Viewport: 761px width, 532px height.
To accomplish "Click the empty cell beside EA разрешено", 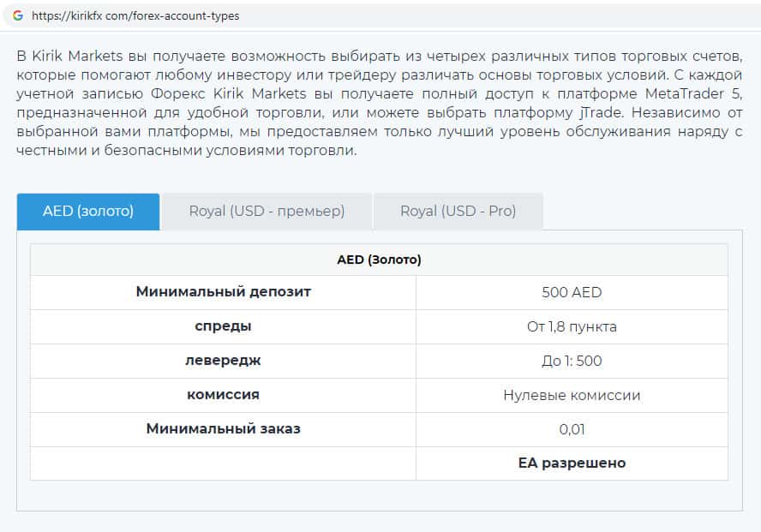I will (x=223, y=463).
